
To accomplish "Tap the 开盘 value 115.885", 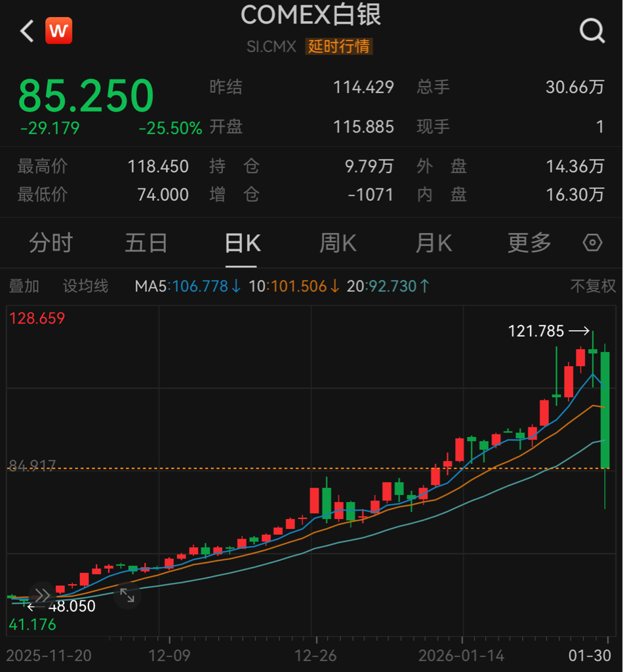I will click(x=363, y=127).
